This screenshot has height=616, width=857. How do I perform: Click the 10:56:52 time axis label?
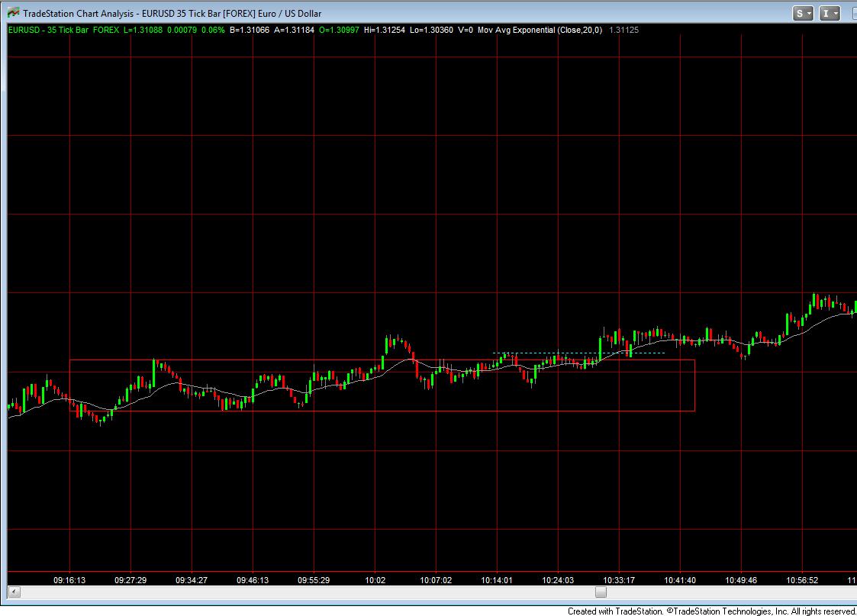tap(802, 580)
